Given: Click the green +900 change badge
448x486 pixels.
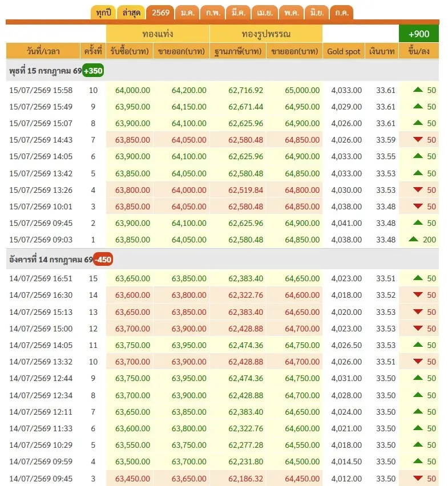Looking at the screenshot, I should pyautogui.click(x=418, y=34).
